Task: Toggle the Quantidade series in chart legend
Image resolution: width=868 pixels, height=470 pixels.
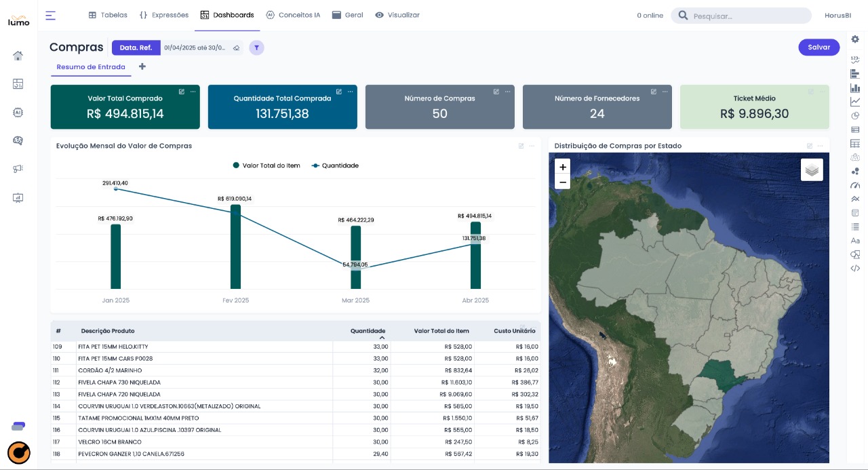Action: coord(335,165)
